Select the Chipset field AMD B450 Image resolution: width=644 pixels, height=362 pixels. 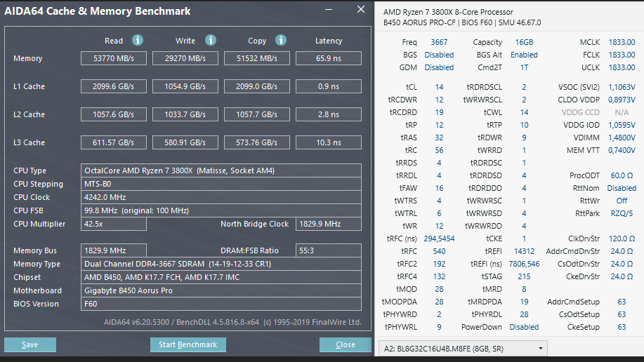pos(221,277)
